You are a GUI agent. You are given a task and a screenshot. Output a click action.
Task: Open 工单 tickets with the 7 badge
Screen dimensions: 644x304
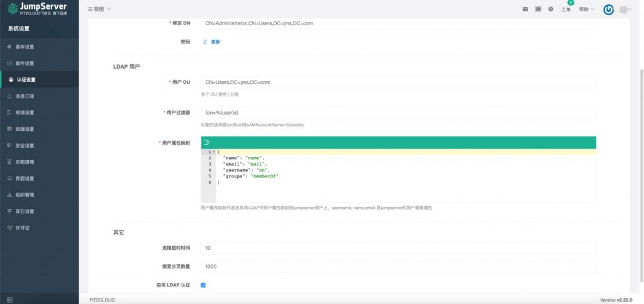click(566, 9)
